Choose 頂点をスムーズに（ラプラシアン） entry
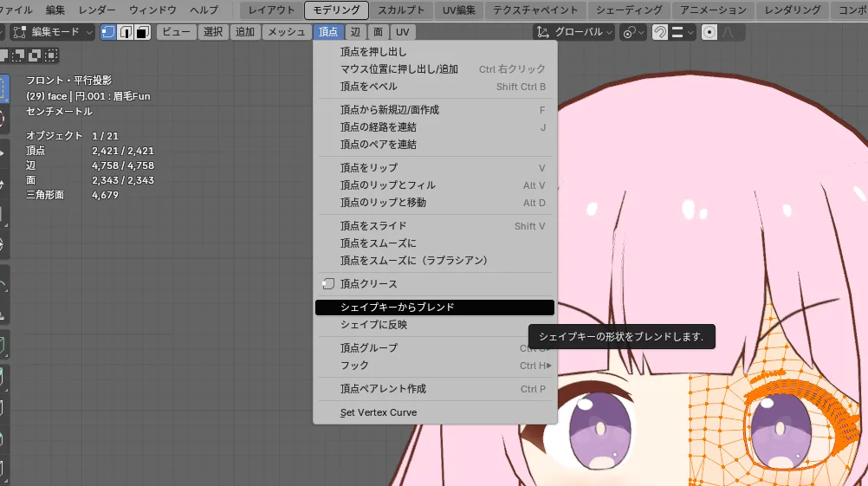Viewport: 868px width, 486px height. (x=435, y=260)
